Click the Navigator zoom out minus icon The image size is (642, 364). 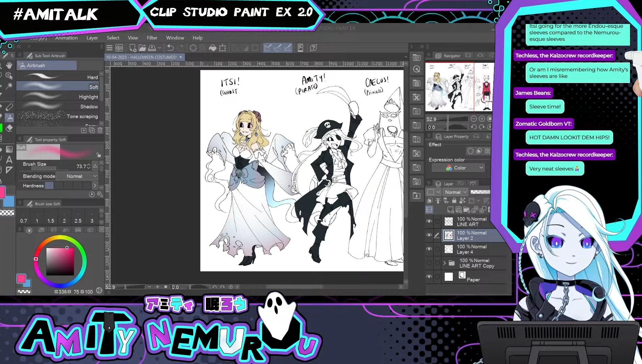click(x=474, y=119)
